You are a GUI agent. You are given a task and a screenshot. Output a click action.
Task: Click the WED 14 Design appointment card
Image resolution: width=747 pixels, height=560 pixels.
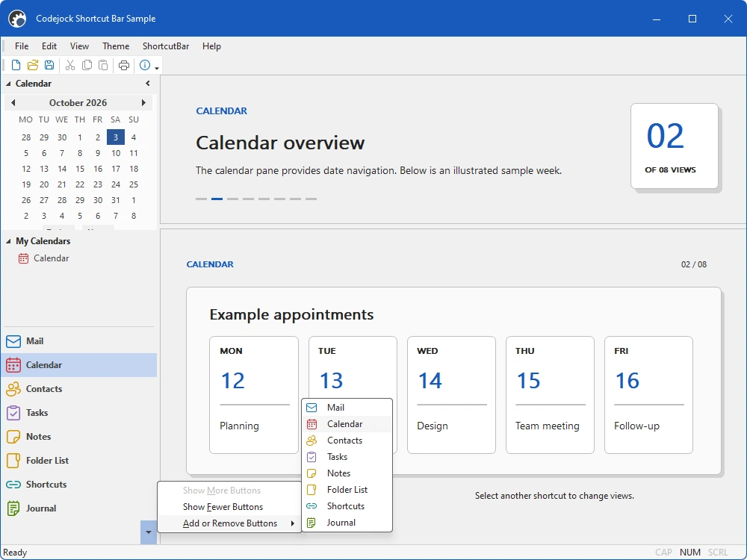pyautogui.click(x=451, y=395)
